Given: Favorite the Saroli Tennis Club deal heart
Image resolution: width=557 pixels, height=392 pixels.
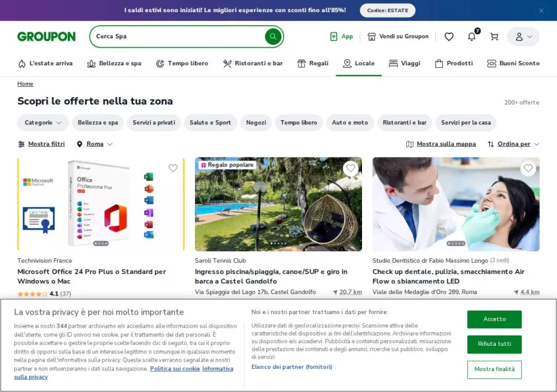Looking at the screenshot, I should coord(351,168).
